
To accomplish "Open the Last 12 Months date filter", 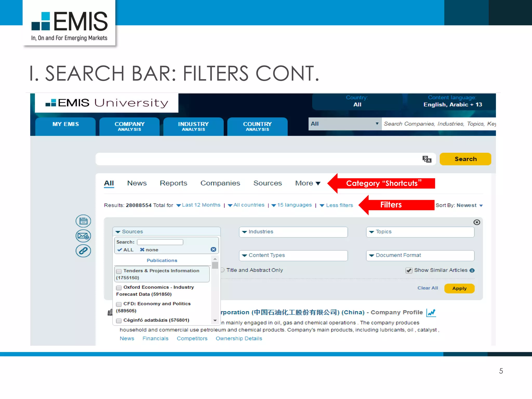I will [198, 205].
